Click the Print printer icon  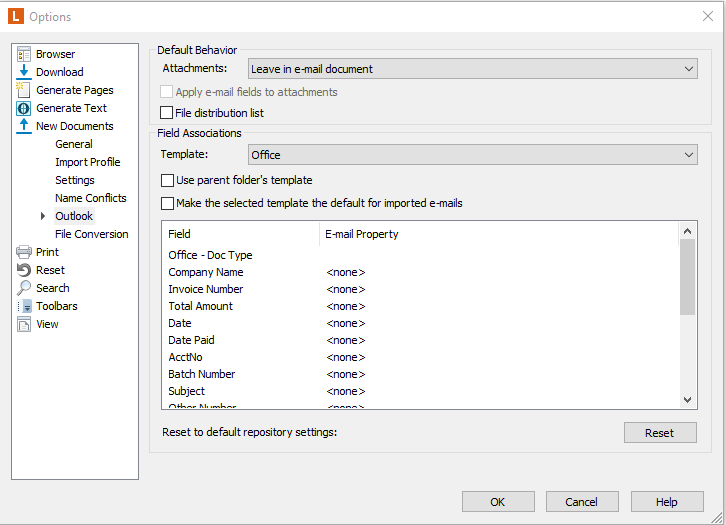point(24,252)
